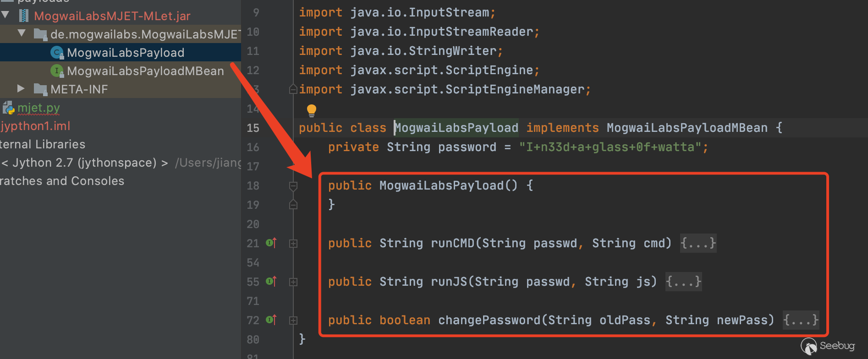Expand the collapsed {...} body of changePassword
Image resolution: width=868 pixels, height=359 pixels.
(801, 320)
